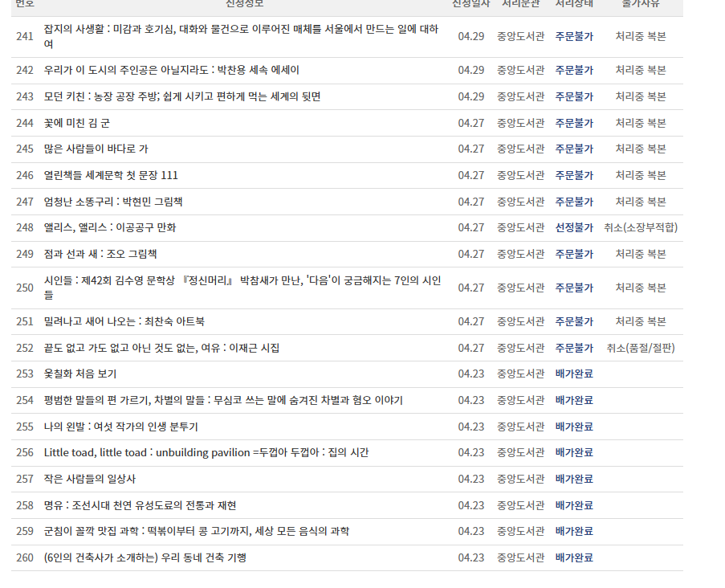The width and height of the screenshot is (725, 588).
Task: Click 배가완료 status on row 253
Action: (575, 373)
